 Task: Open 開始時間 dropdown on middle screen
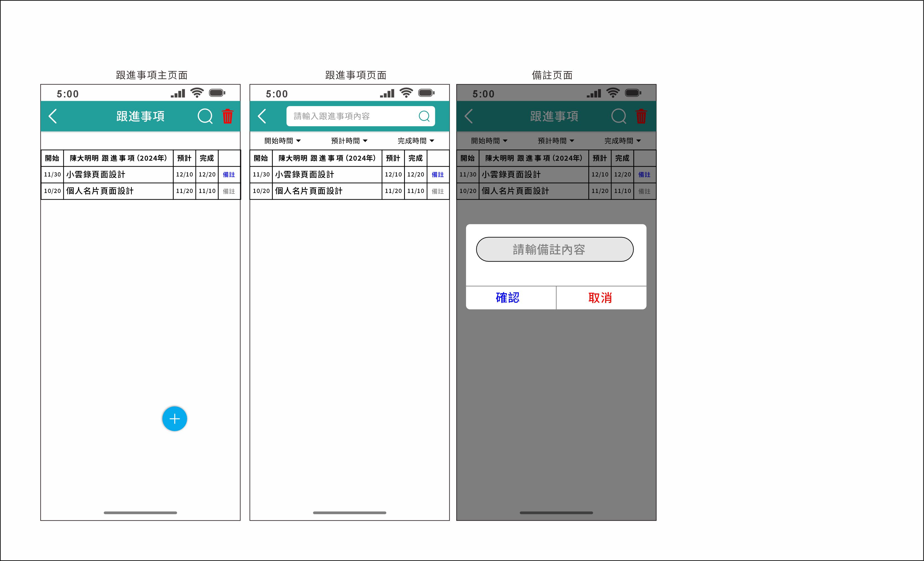pyautogui.click(x=282, y=141)
